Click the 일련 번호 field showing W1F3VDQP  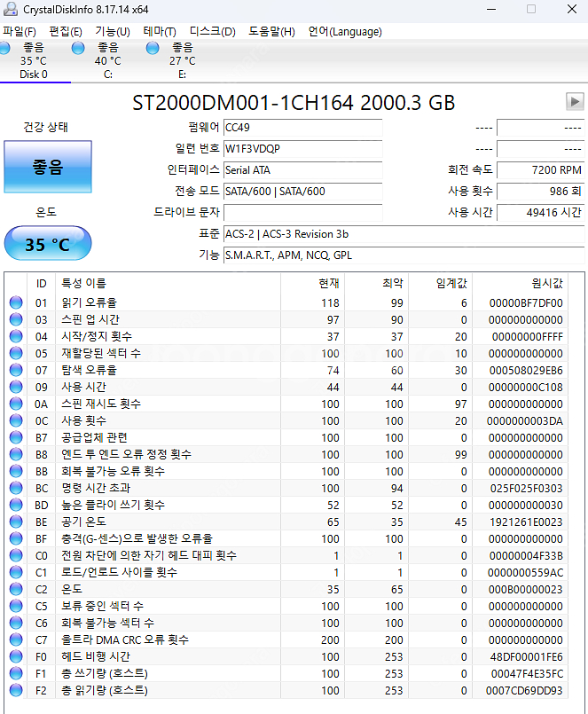tap(303, 149)
